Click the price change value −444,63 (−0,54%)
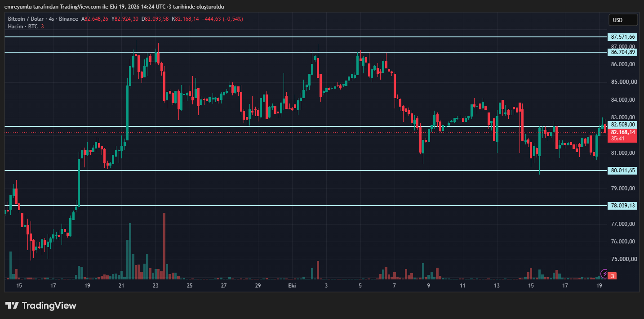Viewport: 644px width, 319px height. click(x=222, y=19)
